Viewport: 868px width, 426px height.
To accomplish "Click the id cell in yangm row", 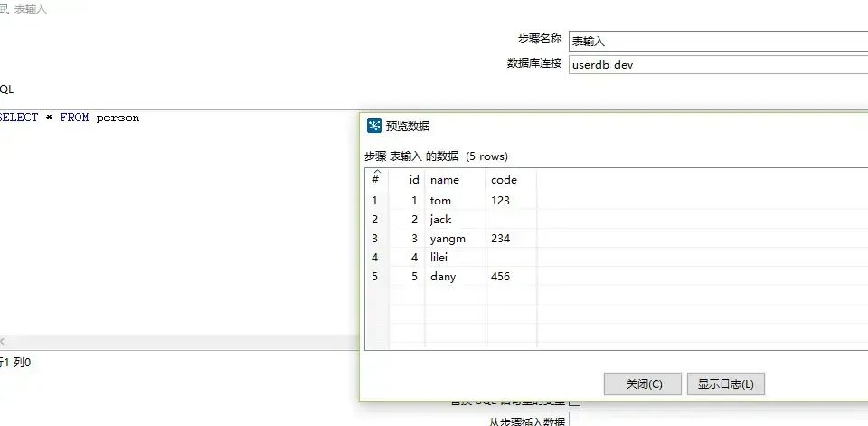I will (407, 238).
